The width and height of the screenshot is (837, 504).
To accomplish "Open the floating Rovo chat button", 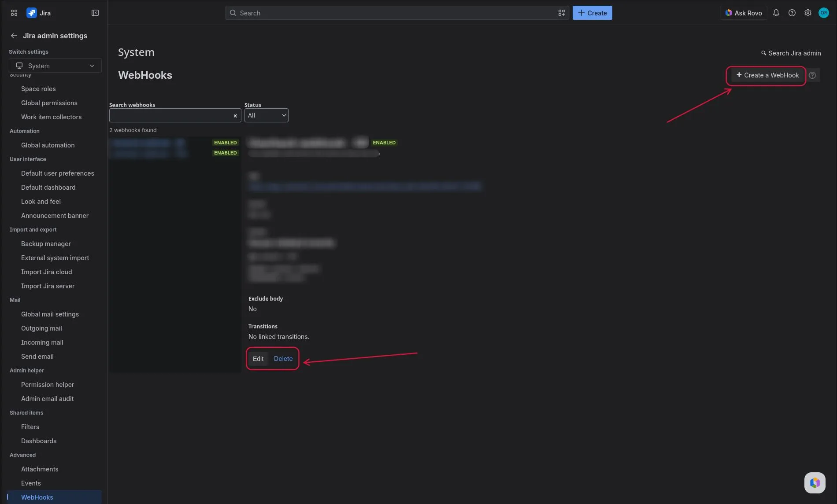I will pyautogui.click(x=815, y=483).
